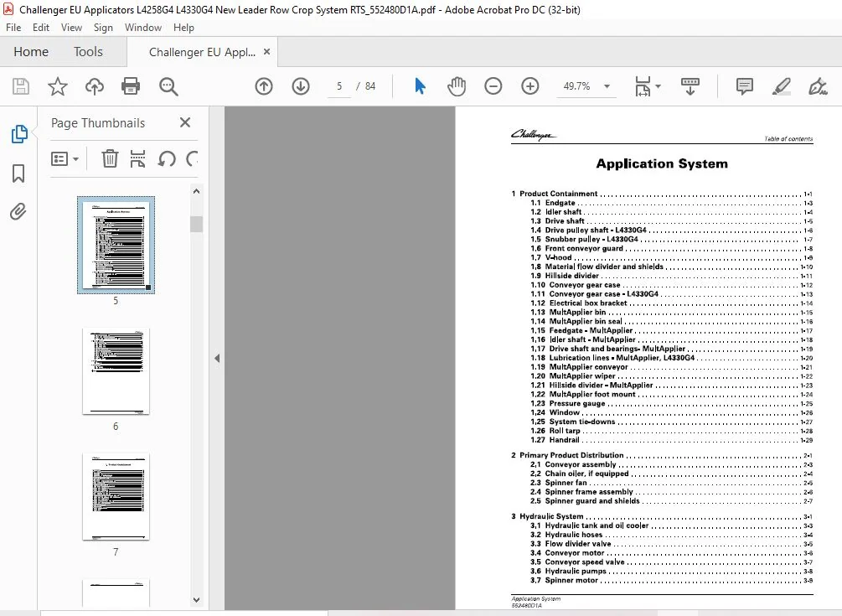This screenshot has height=616, width=842.
Task: Click '3.2 Hydraulic hoses' entry
Action: pyautogui.click(x=671, y=535)
